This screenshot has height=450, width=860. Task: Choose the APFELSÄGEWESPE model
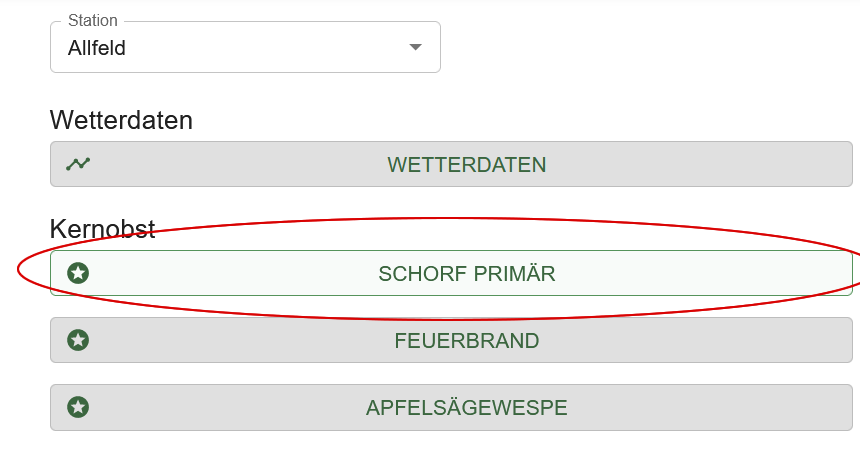coord(451,408)
